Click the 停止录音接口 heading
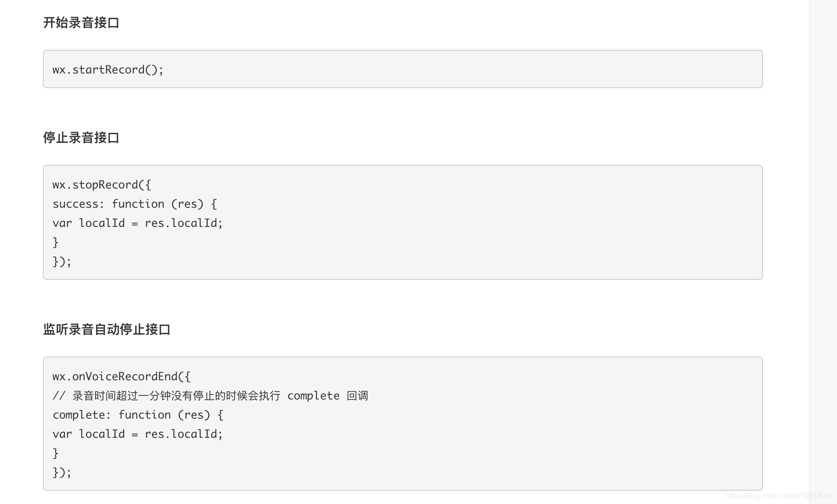 coord(81,138)
